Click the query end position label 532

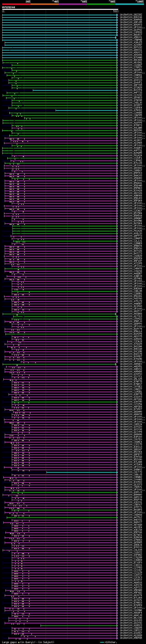pos(115,11)
